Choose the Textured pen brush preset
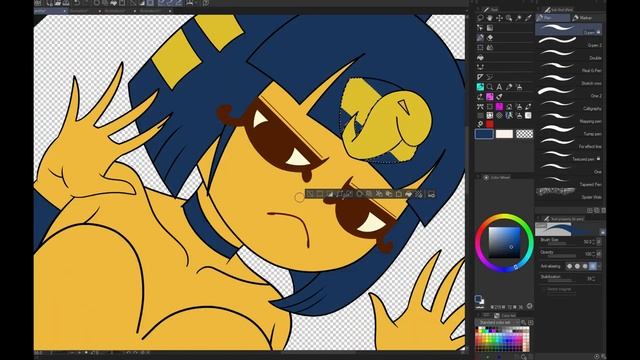 [569, 156]
